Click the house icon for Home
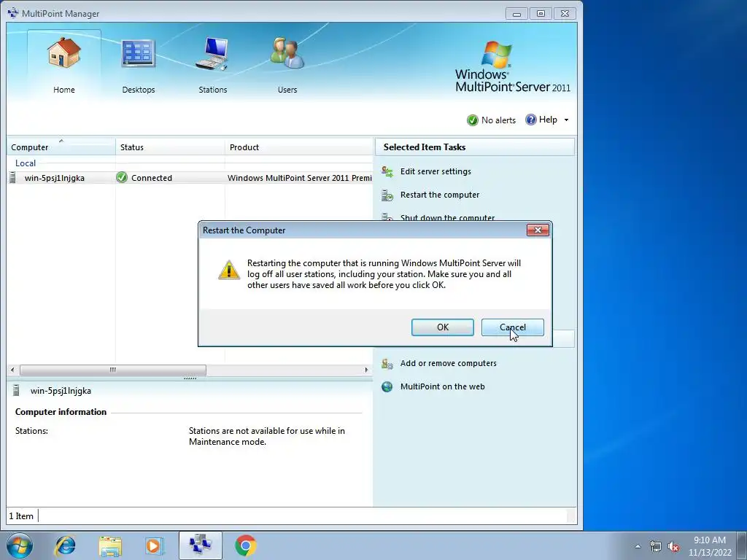 click(64, 52)
